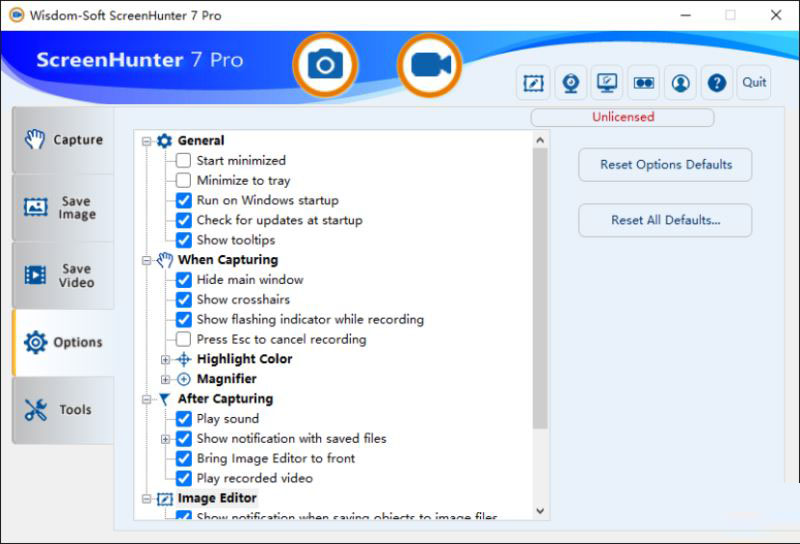The image size is (800, 544).
Task: Click Reset All Defaults button
Action: click(x=665, y=220)
